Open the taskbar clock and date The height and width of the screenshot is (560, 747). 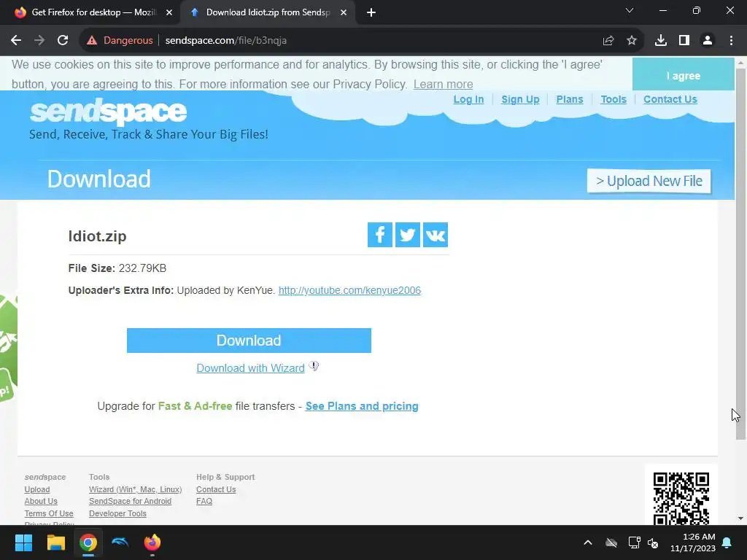(x=692, y=542)
